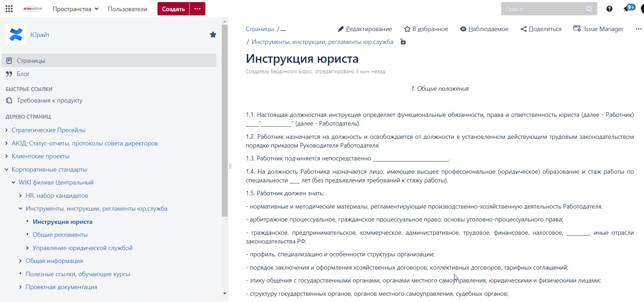Open Инструменты, инструкции, регламенты in page tree
Viewport: 644px width, 302px height.
97,209
